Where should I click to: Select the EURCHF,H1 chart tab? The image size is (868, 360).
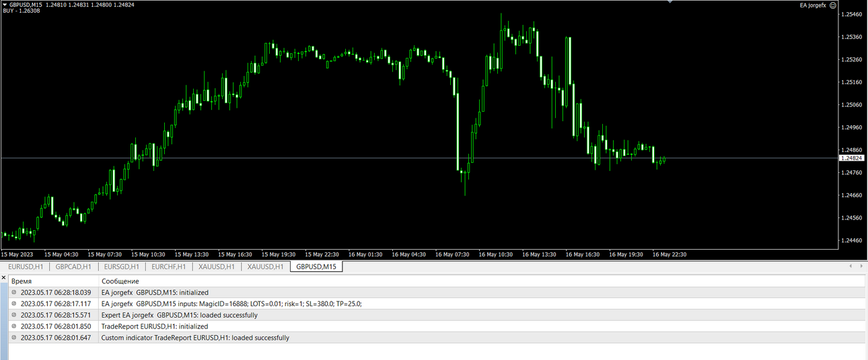pos(169,267)
